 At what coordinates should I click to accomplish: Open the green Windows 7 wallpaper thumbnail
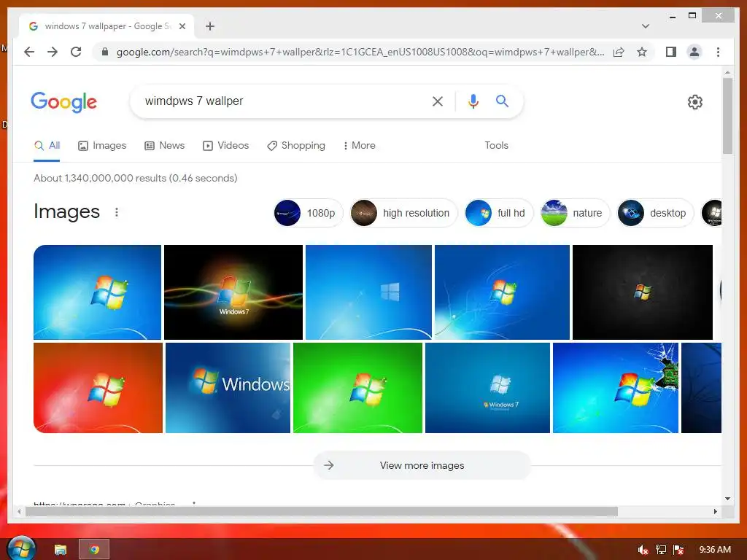(x=357, y=388)
